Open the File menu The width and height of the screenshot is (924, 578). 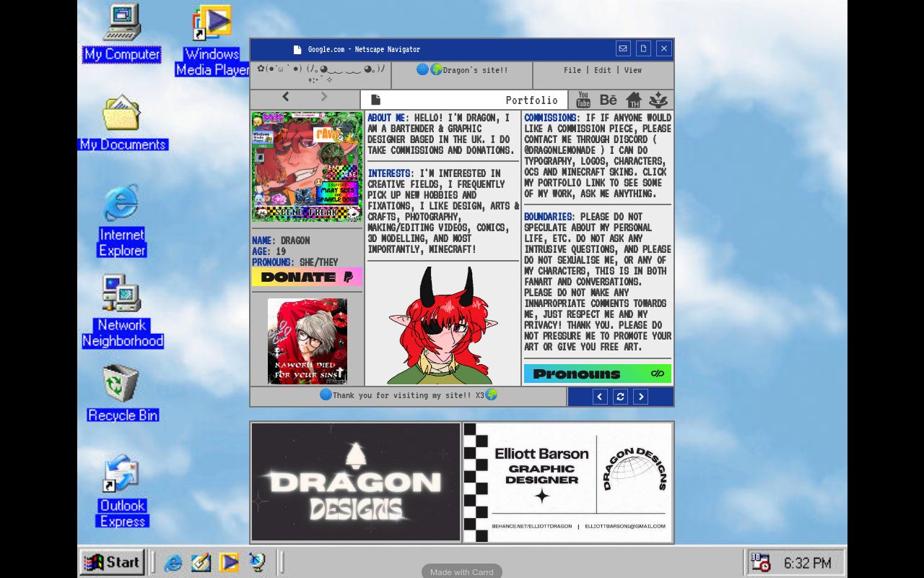pos(572,70)
